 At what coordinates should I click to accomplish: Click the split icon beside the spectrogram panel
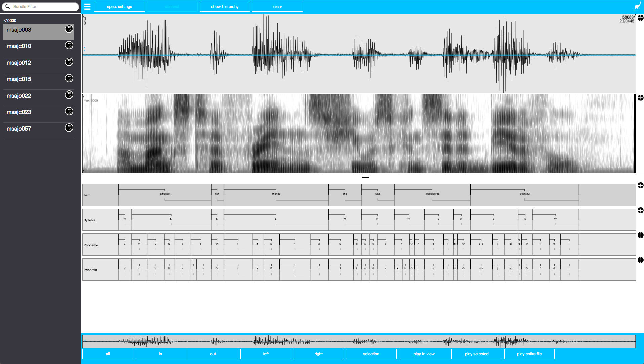pyautogui.click(x=640, y=98)
